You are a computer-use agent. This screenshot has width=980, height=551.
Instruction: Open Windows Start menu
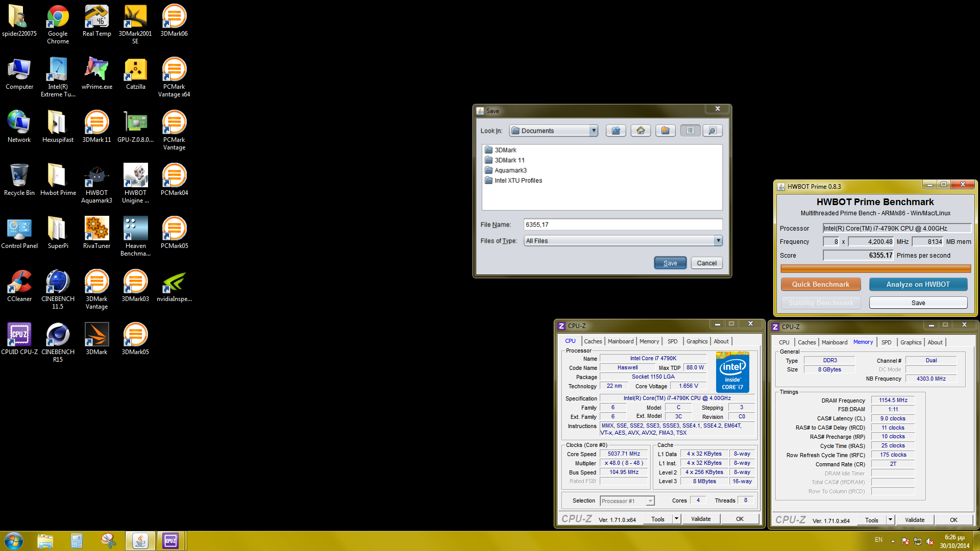click(x=14, y=541)
